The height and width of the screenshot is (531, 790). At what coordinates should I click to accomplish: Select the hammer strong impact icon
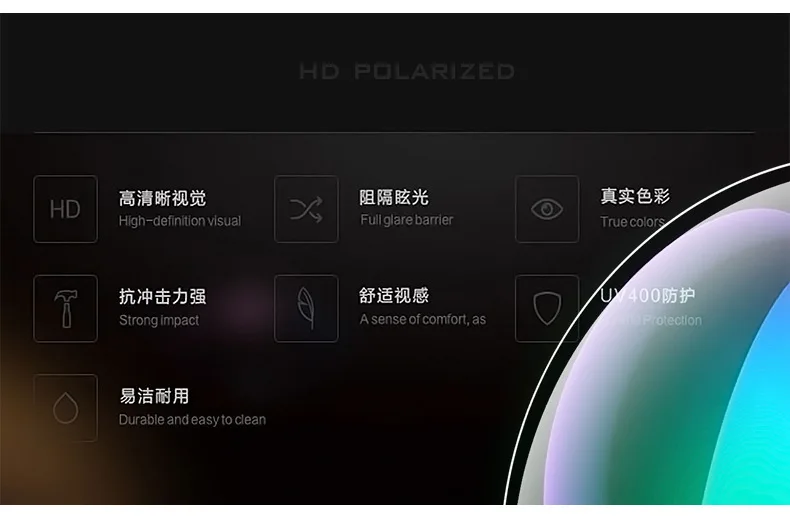[x=65, y=308]
